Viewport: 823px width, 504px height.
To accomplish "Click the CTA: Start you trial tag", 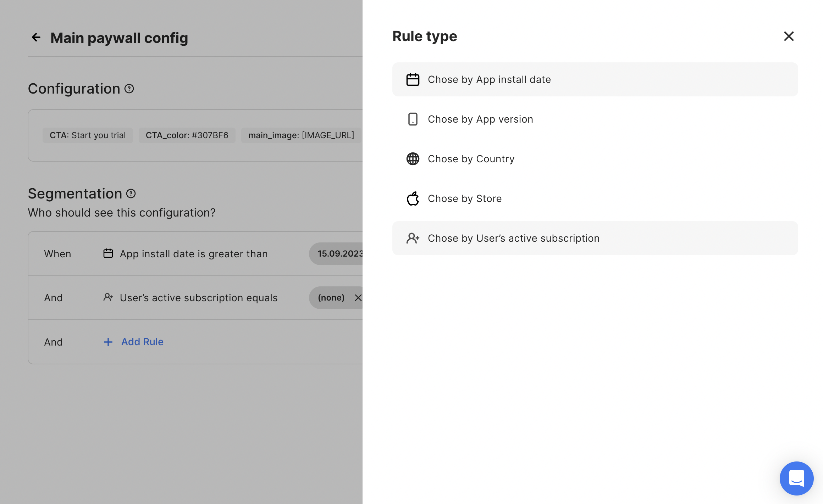I will click(x=88, y=135).
